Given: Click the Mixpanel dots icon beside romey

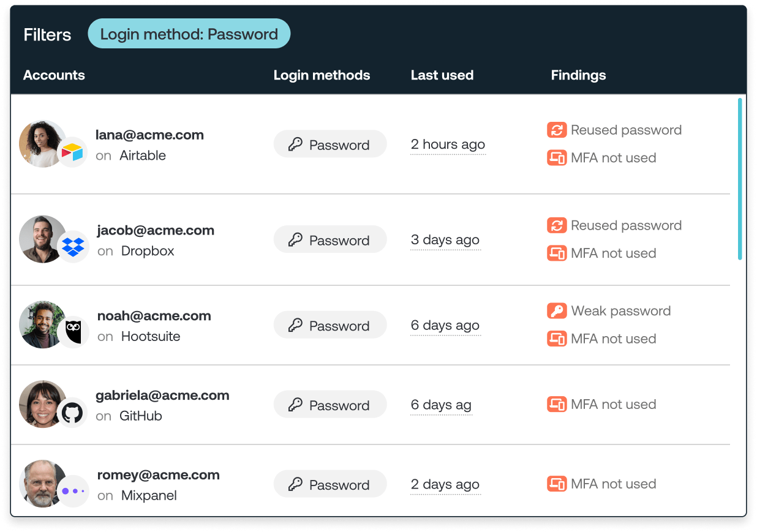Looking at the screenshot, I should click(73, 491).
